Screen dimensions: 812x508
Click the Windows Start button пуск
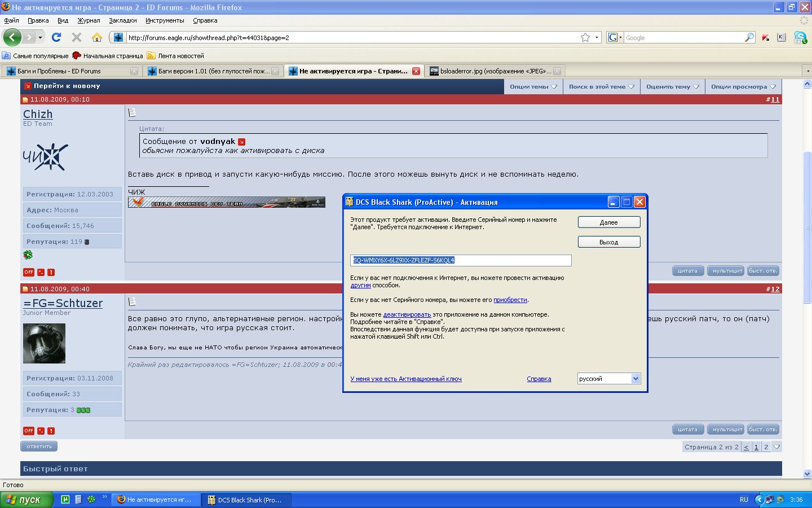tap(27, 500)
